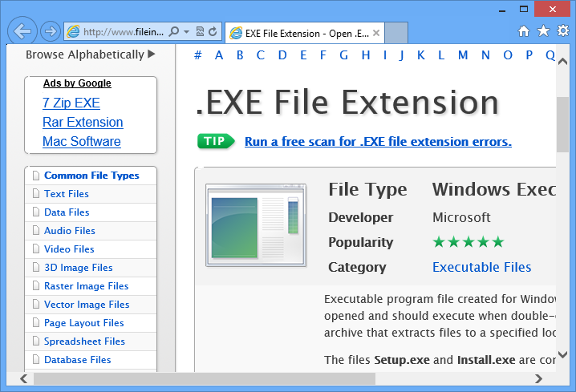This screenshot has height=392, width=576.
Task: Browse file extensions starting with K
Action: [421, 55]
